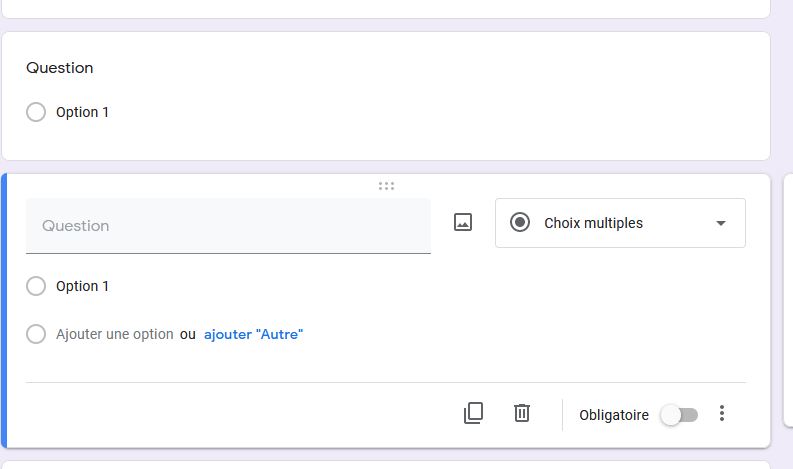The width and height of the screenshot is (793, 469).
Task: Click the radio circle beside Ajouter une option
Action: coord(36,334)
